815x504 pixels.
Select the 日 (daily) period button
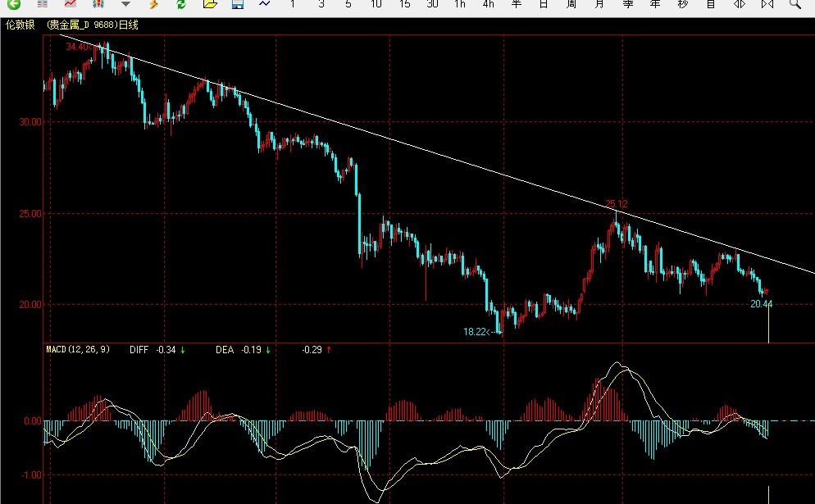[544, 4]
